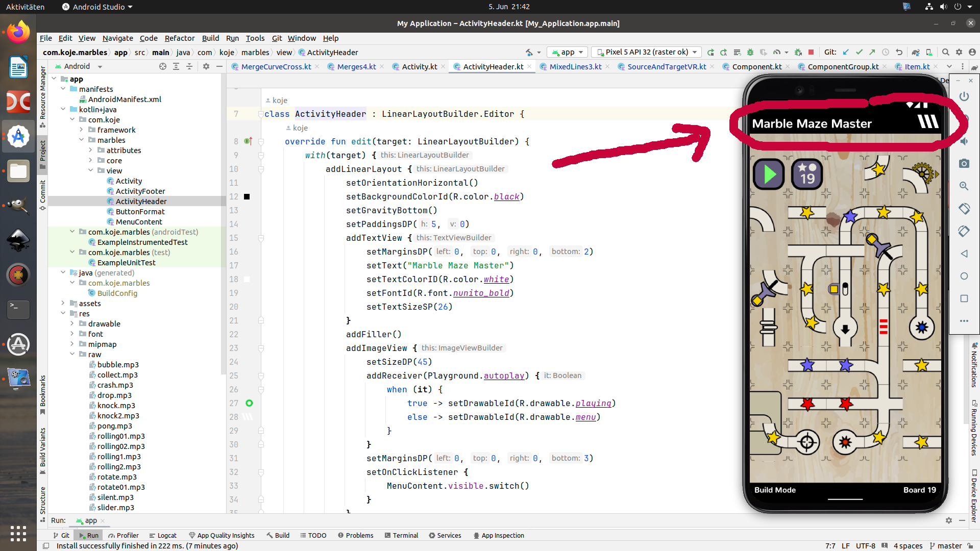
Task: Click the Git commit checkmark icon
Action: coord(859,52)
